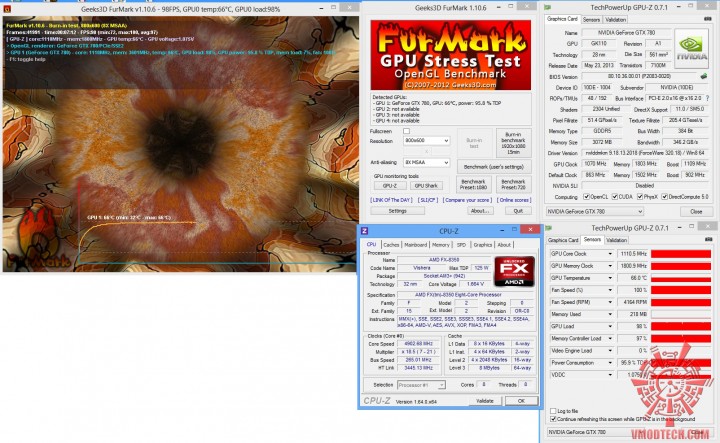Open the Video Engine Load dropdown arrow
The width and height of the screenshot is (720, 443).
click(610, 351)
